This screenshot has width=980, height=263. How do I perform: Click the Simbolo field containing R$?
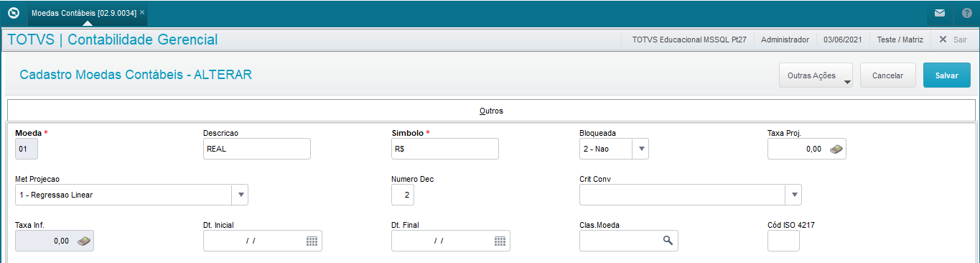click(445, 149)
